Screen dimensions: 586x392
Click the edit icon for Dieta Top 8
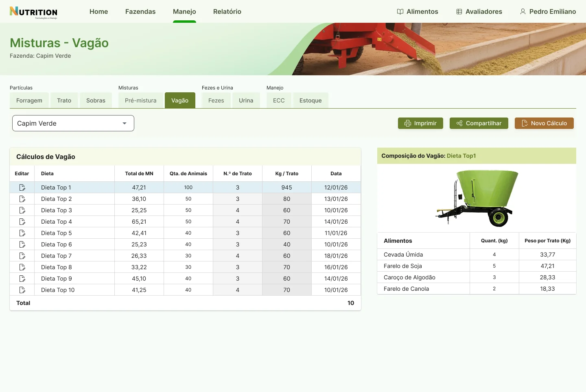pos(22,267)
